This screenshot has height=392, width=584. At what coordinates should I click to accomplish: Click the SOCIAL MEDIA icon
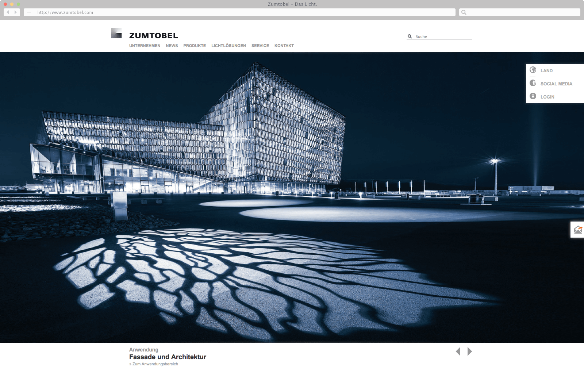click(533, 83)
